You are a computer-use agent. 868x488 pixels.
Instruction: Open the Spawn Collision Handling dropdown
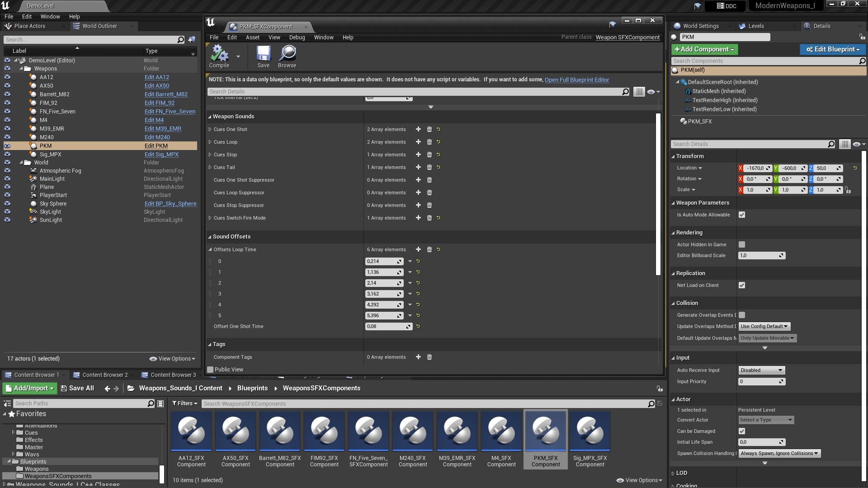[779, 453]
